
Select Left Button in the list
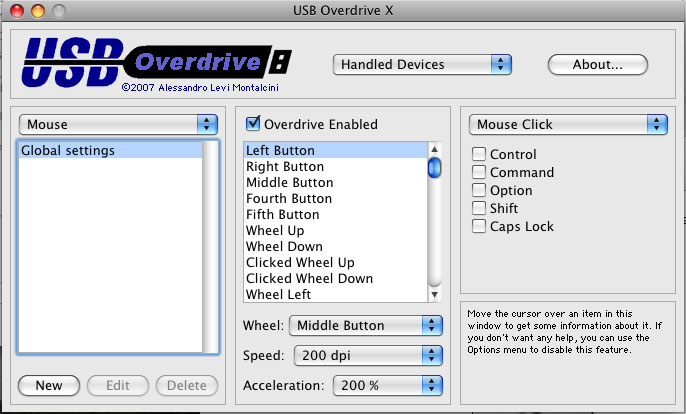pos(335,150)
